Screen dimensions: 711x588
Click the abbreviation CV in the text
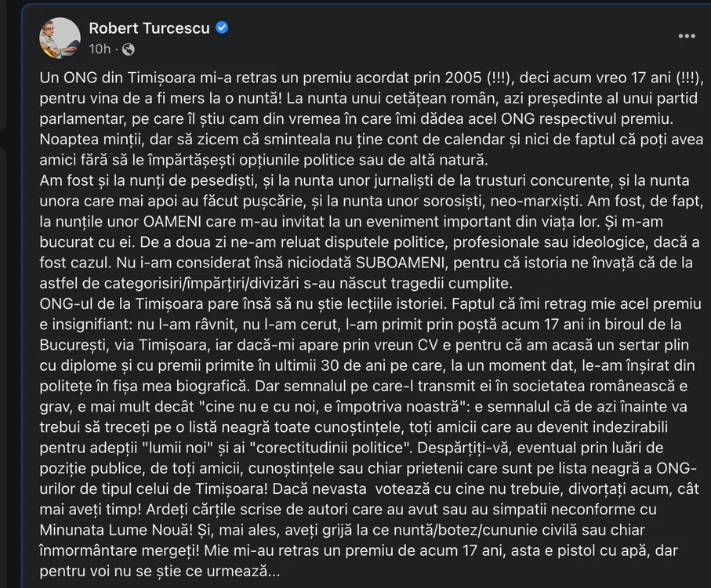(x=427, y=345)
